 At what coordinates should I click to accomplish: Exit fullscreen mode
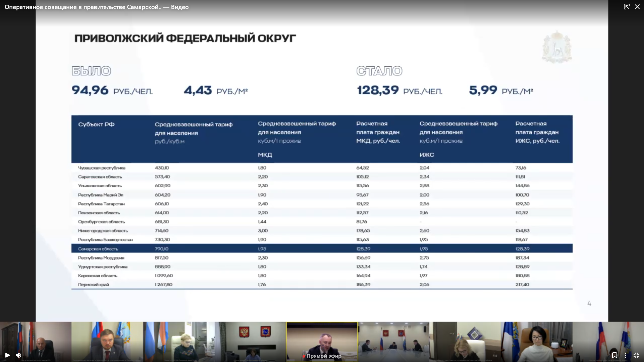click(x=636, y=355)
